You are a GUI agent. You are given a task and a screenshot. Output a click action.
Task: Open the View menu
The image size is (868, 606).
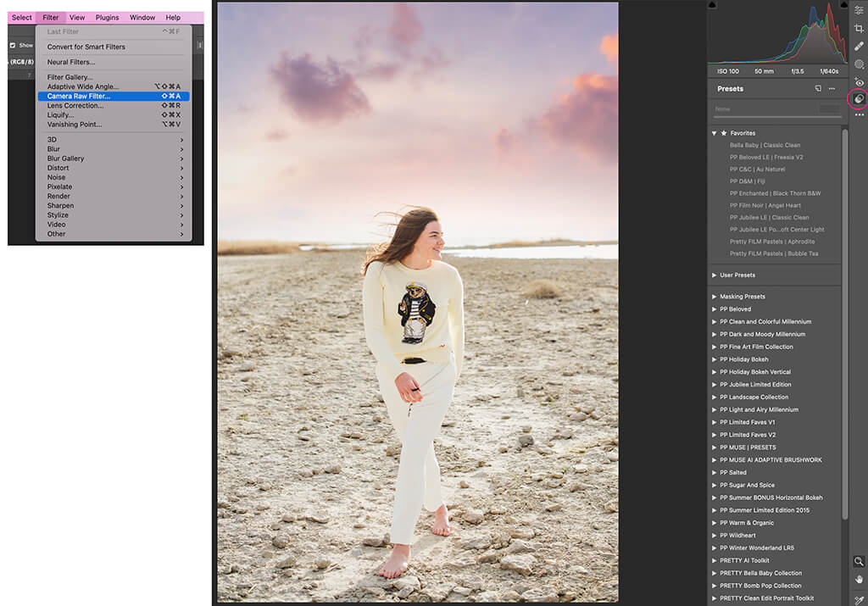click(x=76, y=17)
